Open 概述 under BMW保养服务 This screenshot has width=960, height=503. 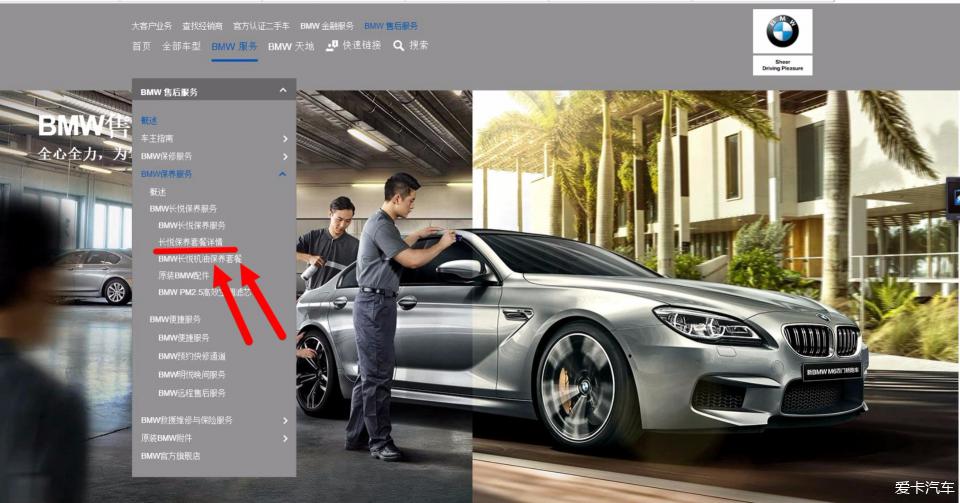coord(158,192)
